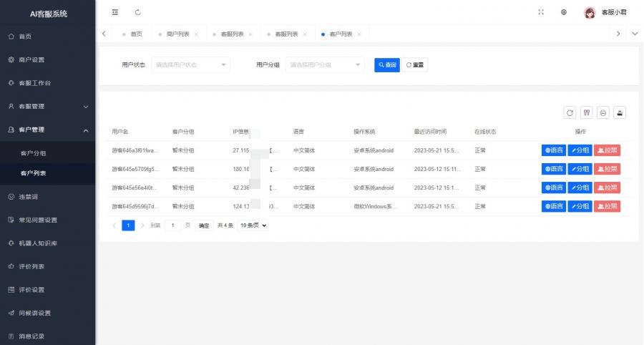Click the 最近访问时间 column header
Viewport: 644px width, 345px height.
(x=430, y=132)
